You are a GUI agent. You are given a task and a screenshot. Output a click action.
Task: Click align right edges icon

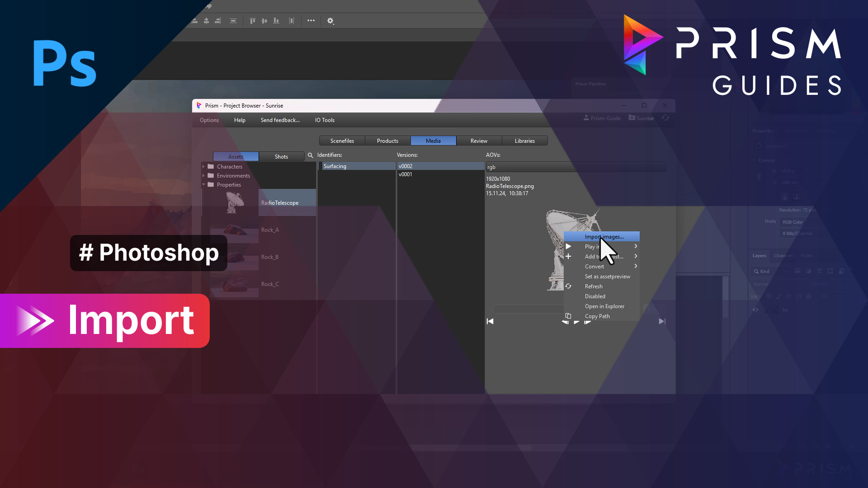tap(218, 21)
